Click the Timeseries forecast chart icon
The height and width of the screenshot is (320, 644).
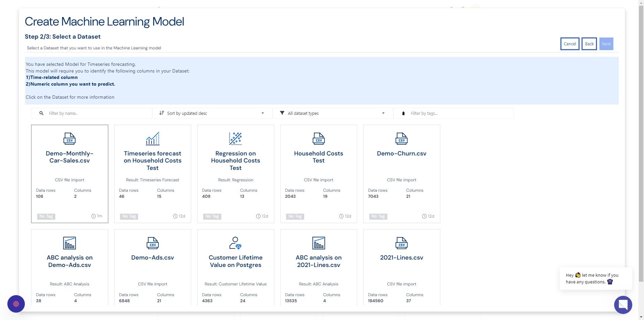153,138
